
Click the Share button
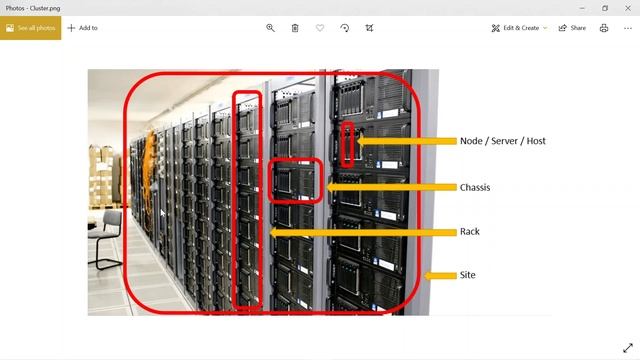(x=572, y=28)
